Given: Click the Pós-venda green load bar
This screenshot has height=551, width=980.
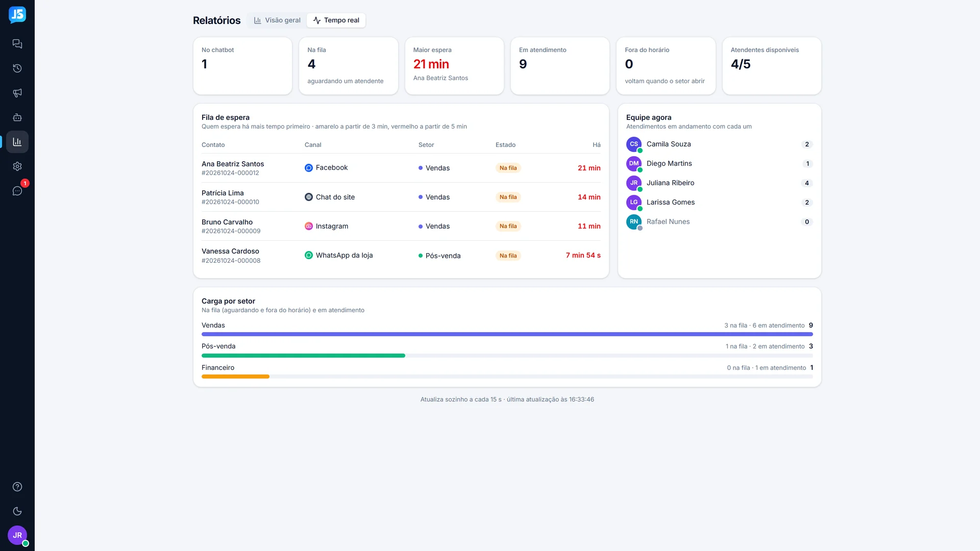Looking at the screenshot, I should click(x=303, y=356).
